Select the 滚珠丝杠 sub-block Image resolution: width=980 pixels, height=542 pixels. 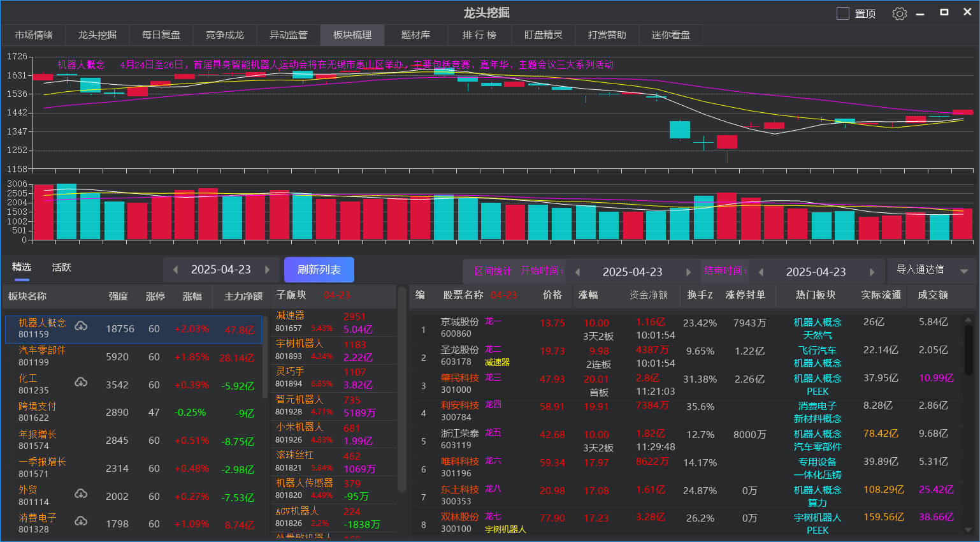(x=335, y=462)
